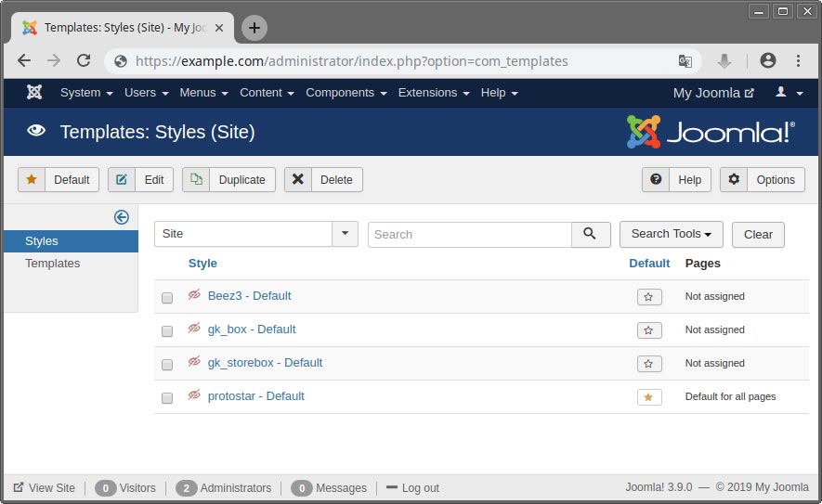
Task: Check the box for protostar - Default
Action: [x=167, y=398]
